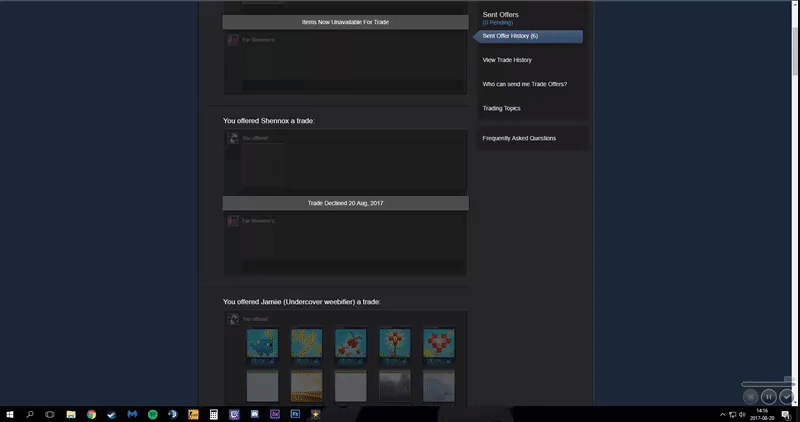Open Spotify from the taskbar
This screenshot has height=422, width=800.
(x=153, y=414)
